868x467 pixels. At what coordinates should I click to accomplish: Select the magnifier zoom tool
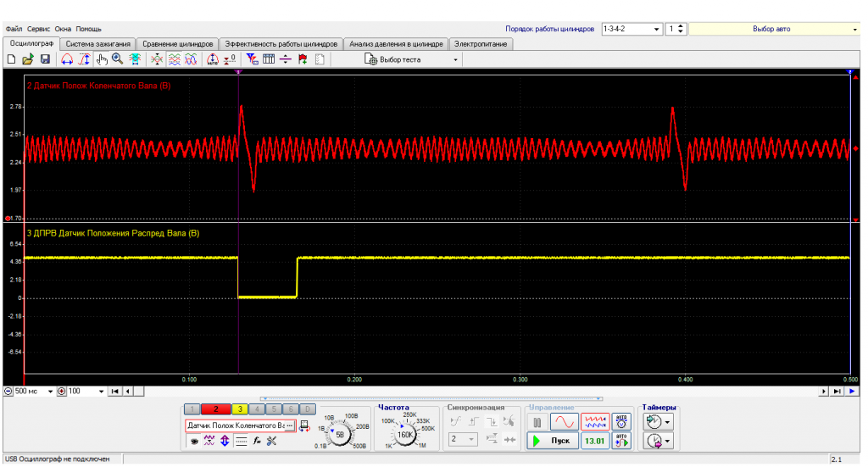[x=117, y=59]
